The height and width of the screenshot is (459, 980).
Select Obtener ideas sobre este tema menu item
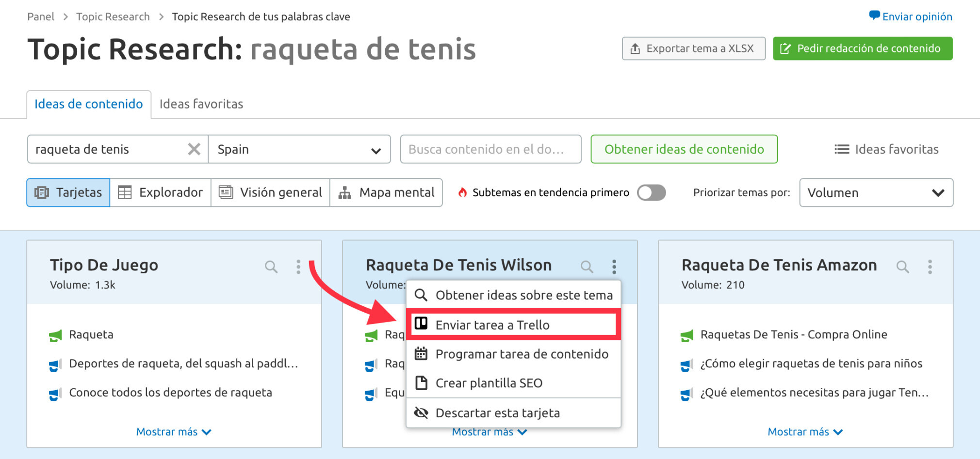coord(513,295)
